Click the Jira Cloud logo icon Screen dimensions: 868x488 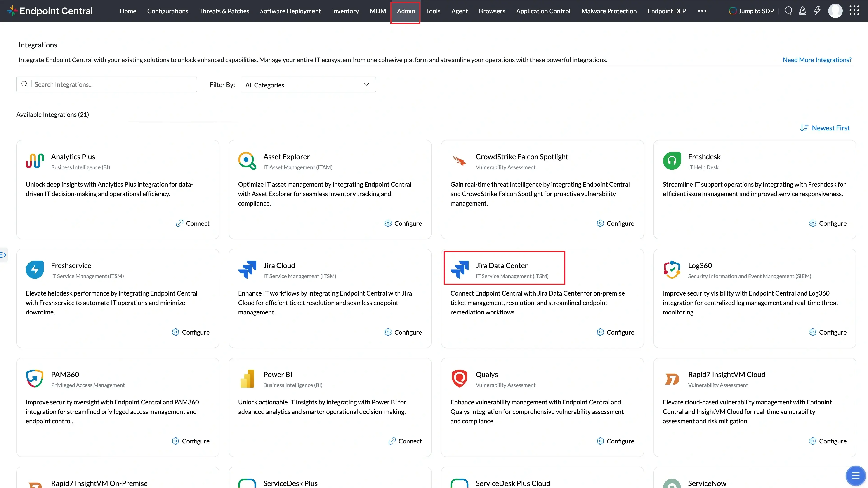pos(247,270)
